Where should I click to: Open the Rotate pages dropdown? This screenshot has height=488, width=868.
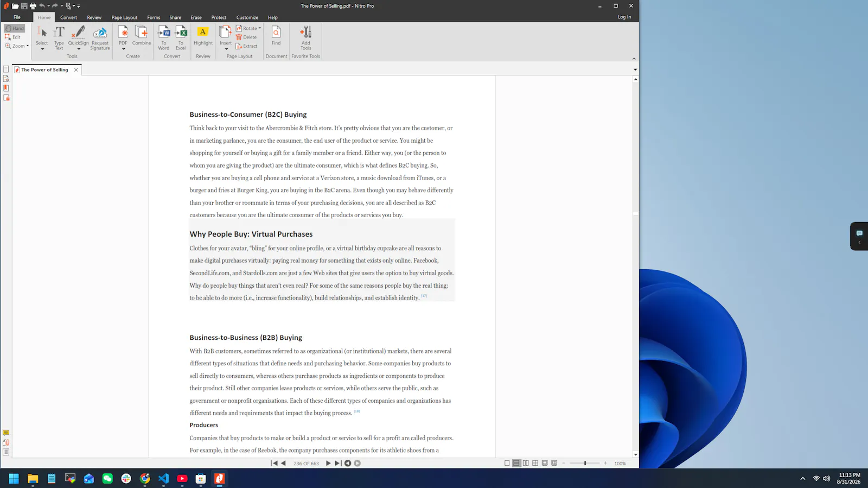[x=248, y=28]
